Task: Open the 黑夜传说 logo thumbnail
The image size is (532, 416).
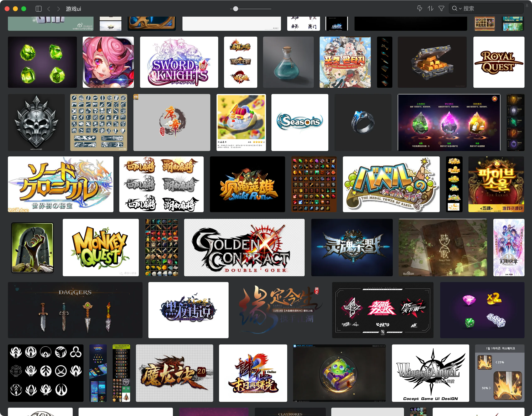Action: click(188, 310)
